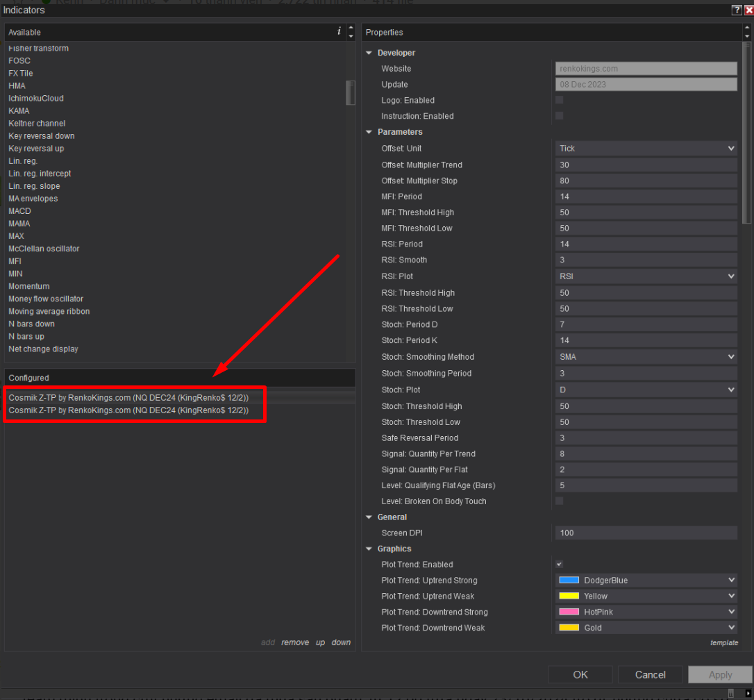Click the Cancel button
Viewport: 754px width, 700px height.
tap(650, 674)
